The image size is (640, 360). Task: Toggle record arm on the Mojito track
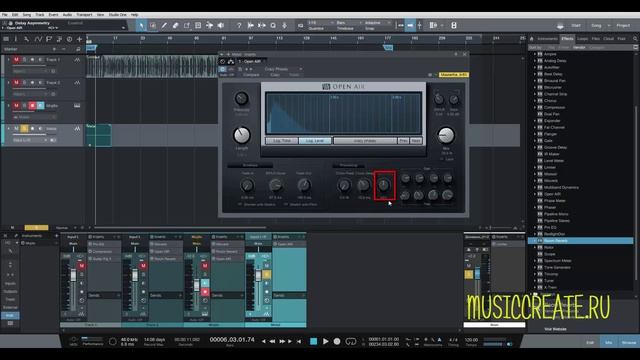[x=32, y=106]
